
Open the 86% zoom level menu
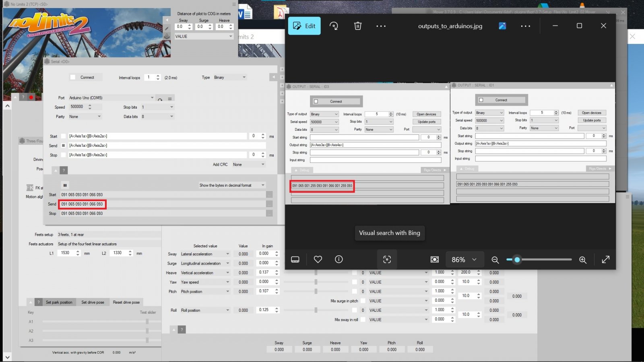(x=464, y=260)
